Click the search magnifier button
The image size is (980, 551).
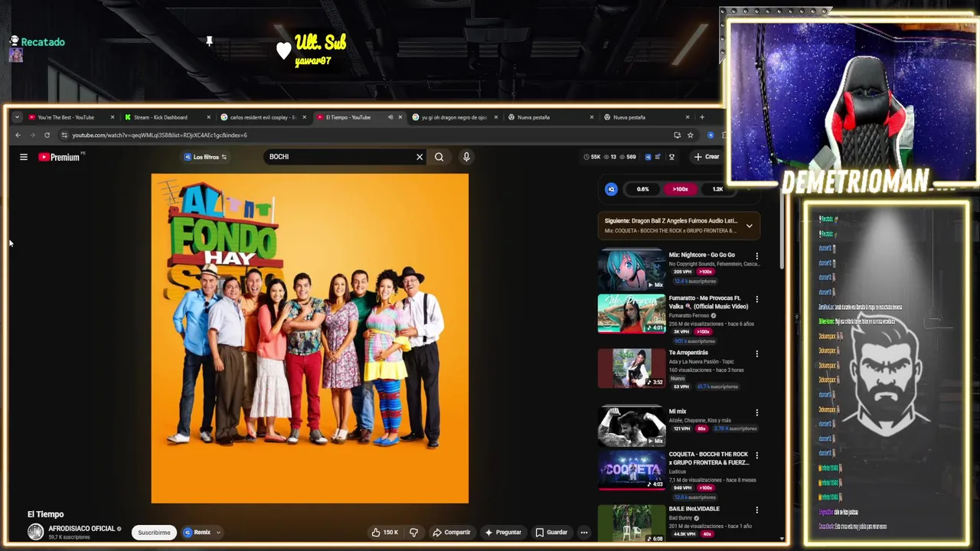click(439, 157)
